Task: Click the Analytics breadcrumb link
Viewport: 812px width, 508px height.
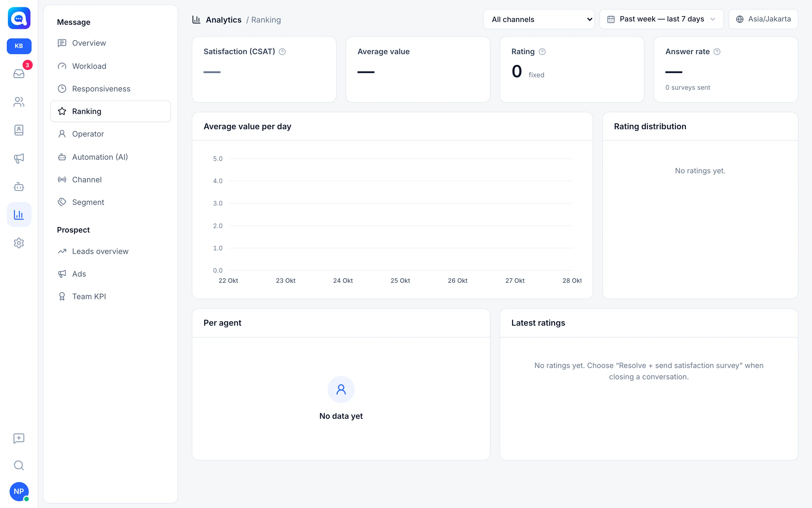Action: [224, 20]
